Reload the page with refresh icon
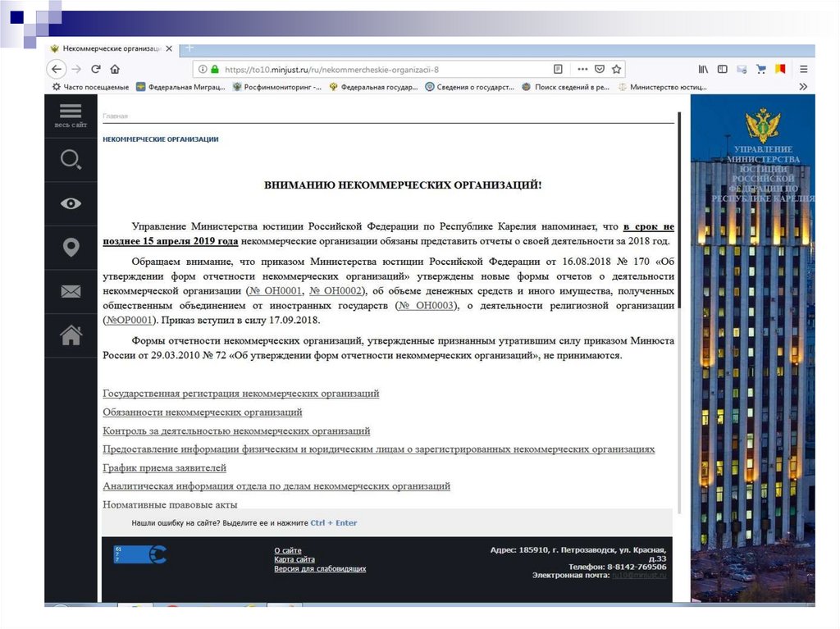The width and height of the screenshot is (840, 629). 96,69
